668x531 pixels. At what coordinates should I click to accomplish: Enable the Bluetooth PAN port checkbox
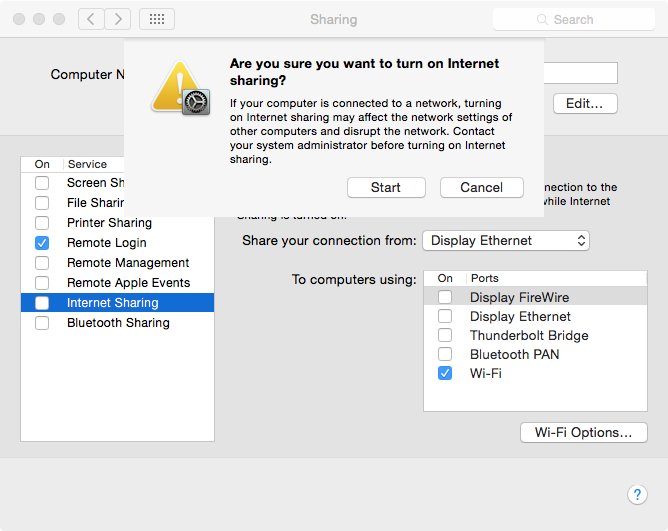pyautogui.click(x=445, y=354)
